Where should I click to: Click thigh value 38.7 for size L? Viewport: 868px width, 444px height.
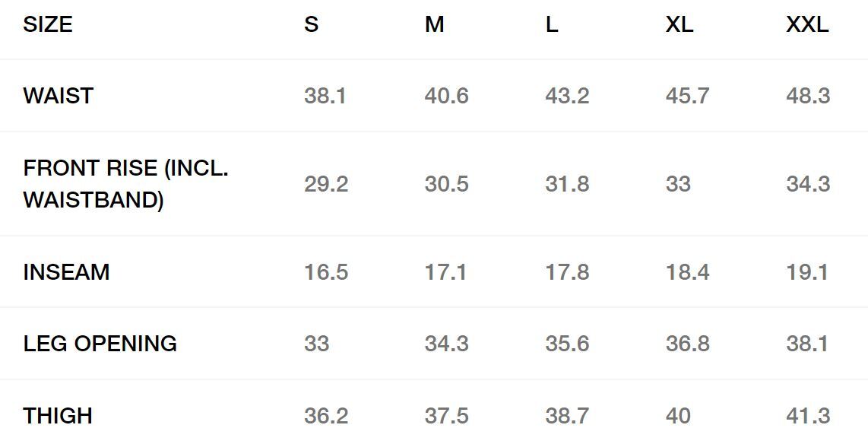(x=567, y=416)
